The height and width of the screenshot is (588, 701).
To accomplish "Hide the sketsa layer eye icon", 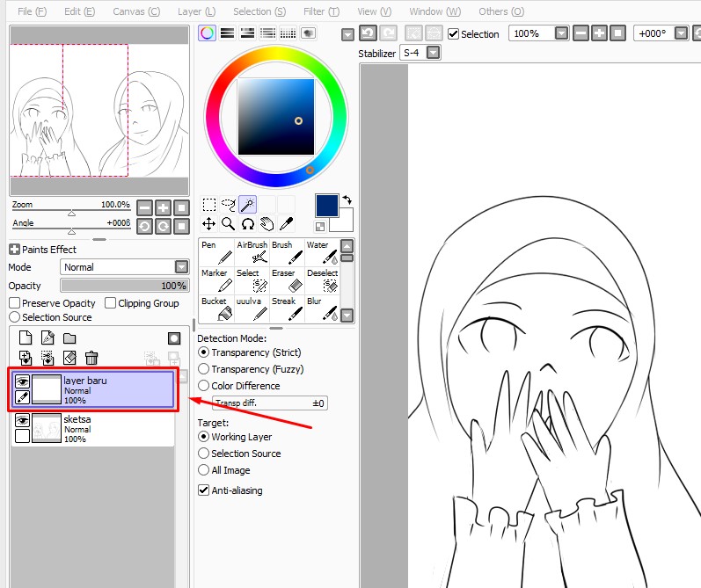I will (22, 420).
